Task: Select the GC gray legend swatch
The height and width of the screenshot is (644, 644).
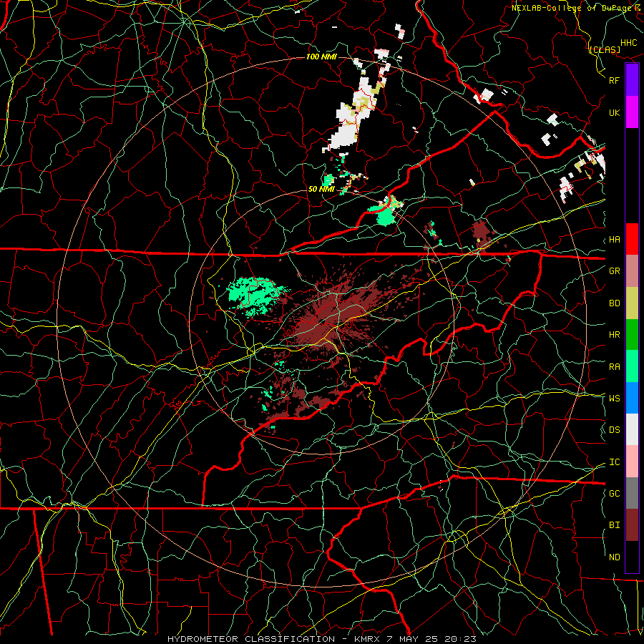Action: (632, 493)
